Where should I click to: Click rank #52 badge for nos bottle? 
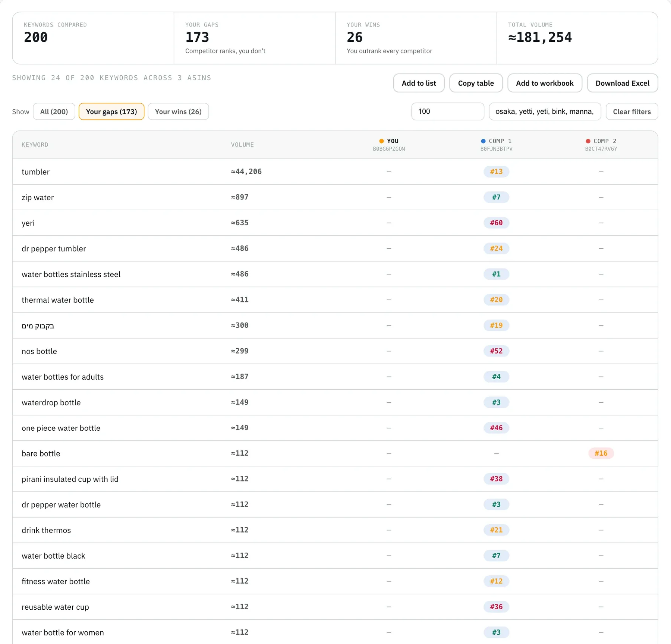496,351
